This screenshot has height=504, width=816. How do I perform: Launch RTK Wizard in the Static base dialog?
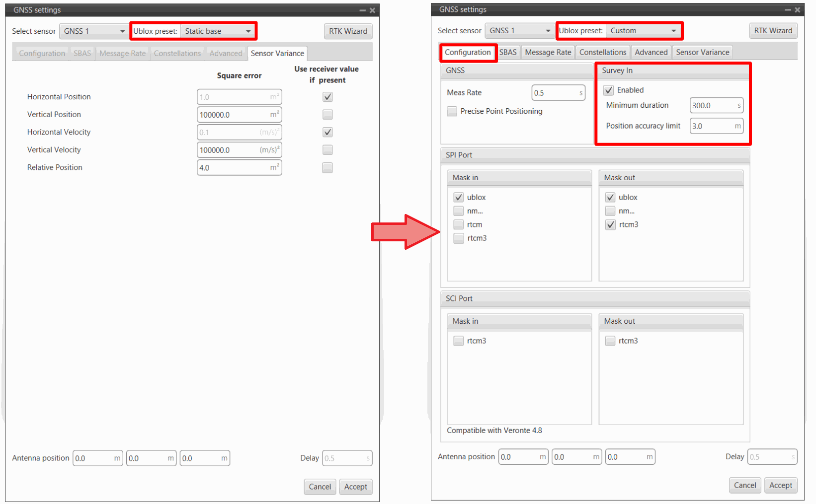pyautogui.click(x=348, y=31)
